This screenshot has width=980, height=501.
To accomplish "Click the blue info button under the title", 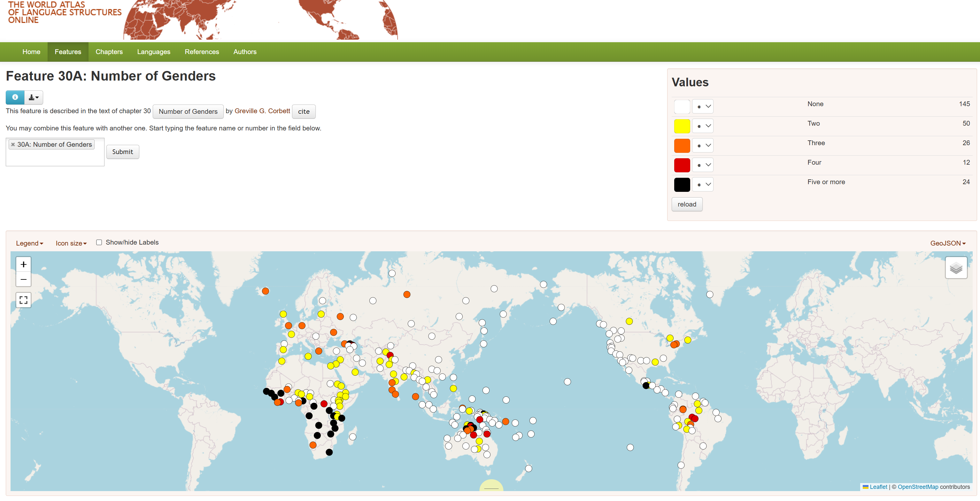I will [15, 97].
